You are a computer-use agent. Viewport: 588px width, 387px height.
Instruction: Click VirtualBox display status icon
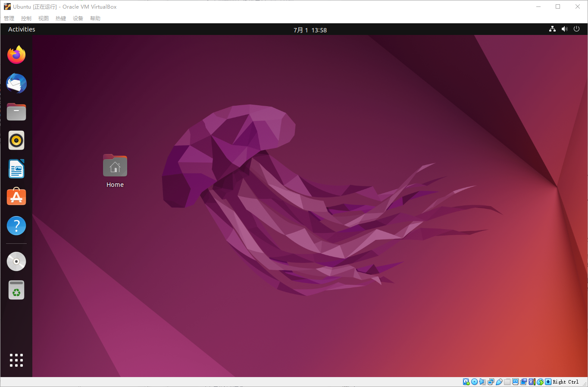click(x=515, y=382)
